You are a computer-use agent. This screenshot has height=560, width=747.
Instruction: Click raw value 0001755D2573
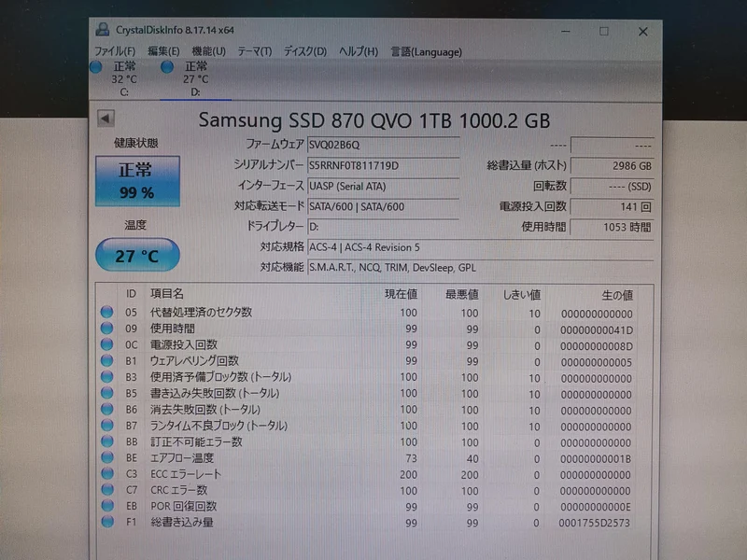[x=594, y=523]
